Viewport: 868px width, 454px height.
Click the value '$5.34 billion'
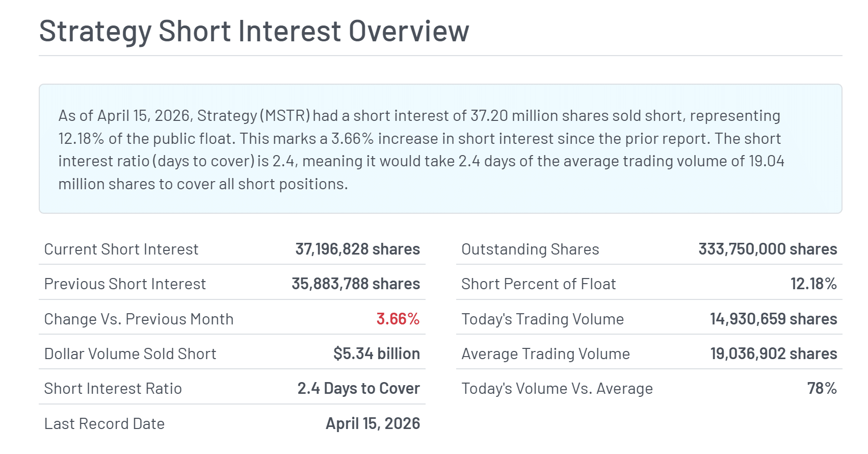coord(377,354)
